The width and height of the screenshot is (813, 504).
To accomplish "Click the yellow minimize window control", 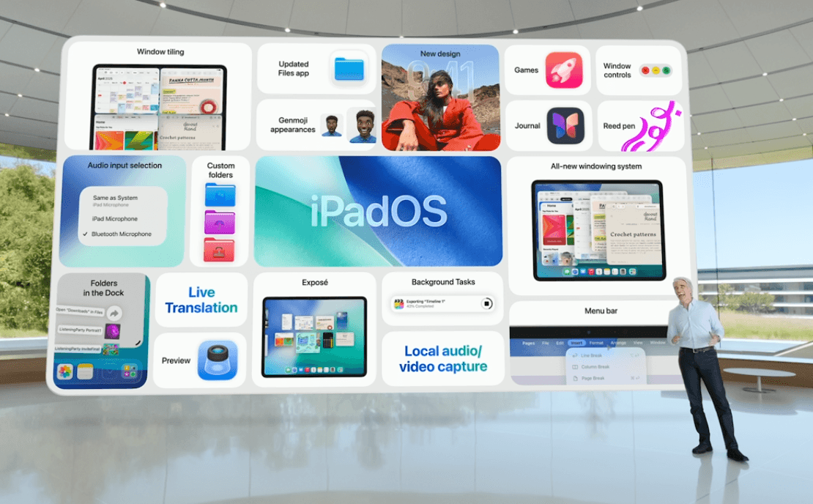I will click(656, 70).
